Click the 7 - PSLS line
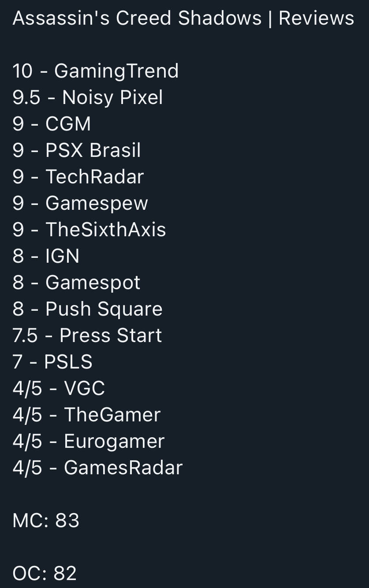The height and width of the screenshot is (588, 369). (52, 362)
